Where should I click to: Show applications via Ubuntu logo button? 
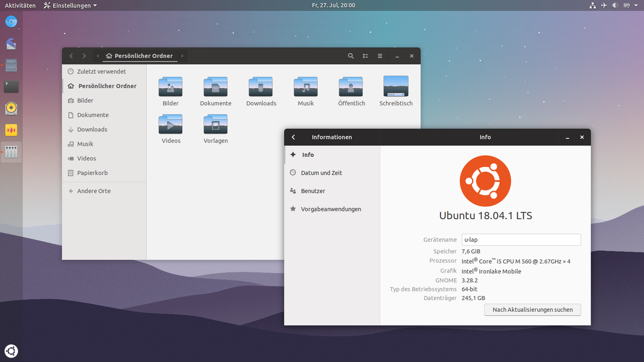(x=11, y=351)
